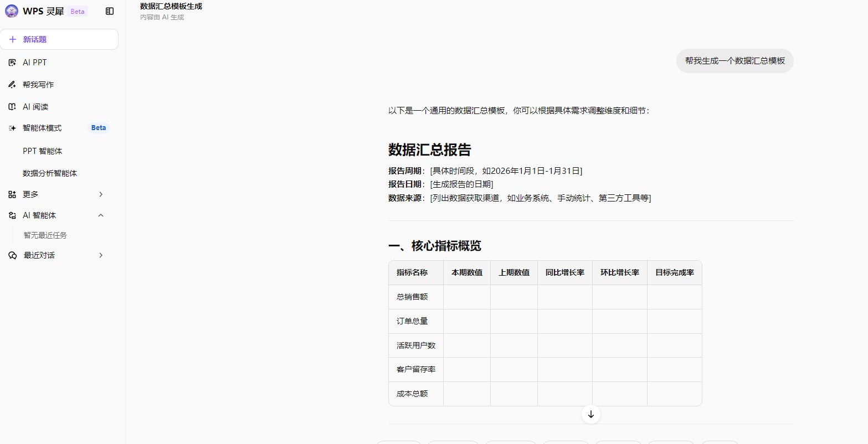Expand the 最近对话 chevron arrow
868x444 pixels.
[101, 255]
